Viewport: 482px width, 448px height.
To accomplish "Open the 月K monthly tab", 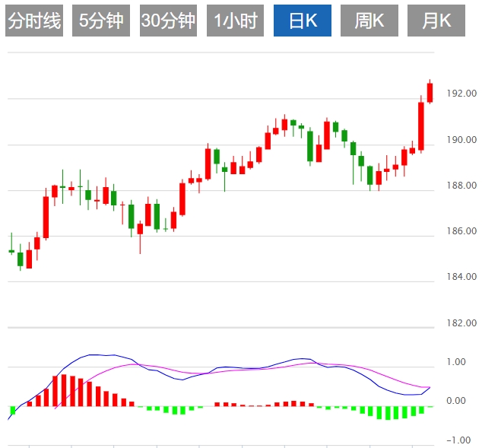I will (436, 21).
